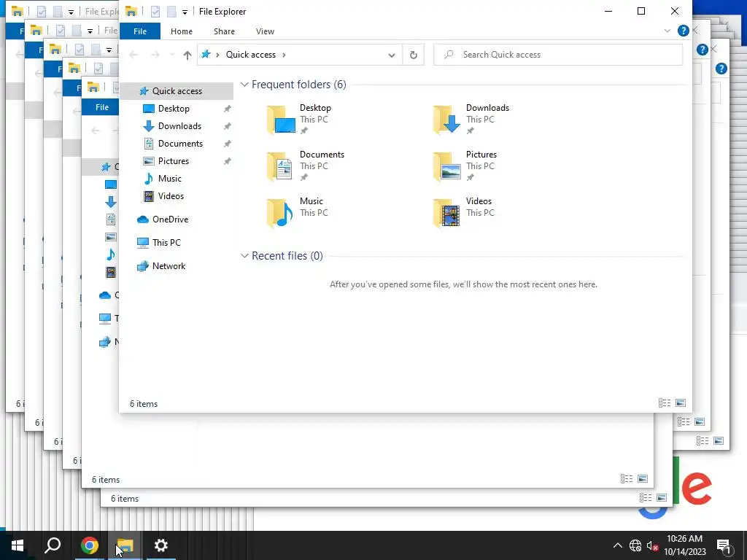Select Quick access in navigation pane
The width and height of the screenshot is (747, 560).
click(177, 91)
